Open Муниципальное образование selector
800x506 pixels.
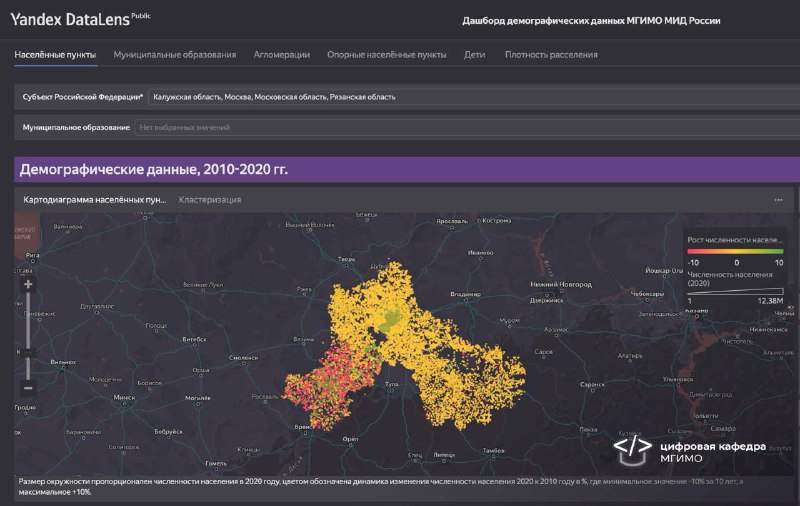point(467,128)
